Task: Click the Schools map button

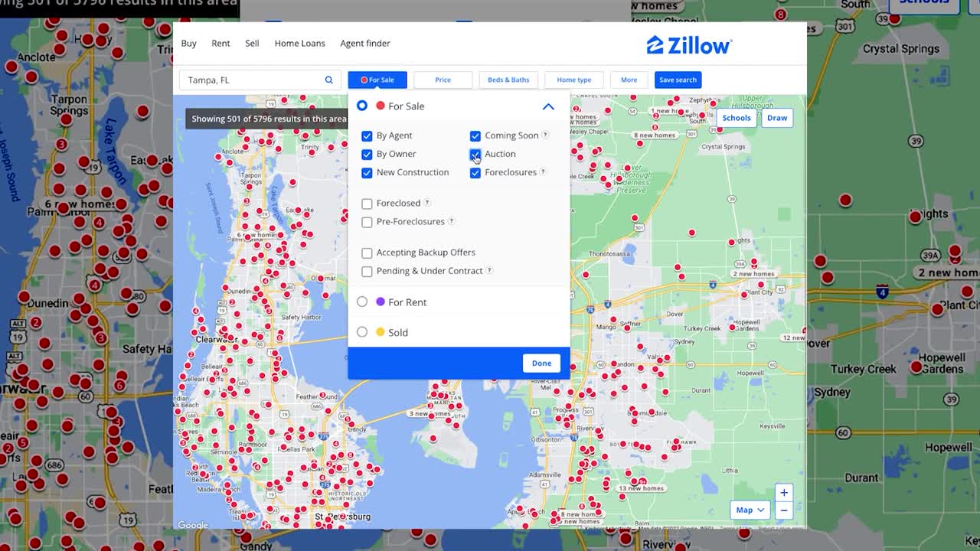Action: click(x=737, y=118)
